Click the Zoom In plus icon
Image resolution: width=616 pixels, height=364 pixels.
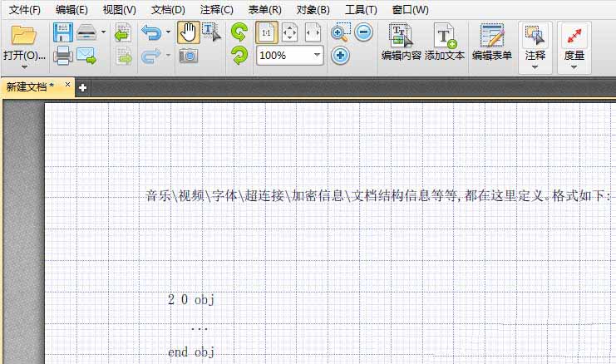click(x=340, y=57)
